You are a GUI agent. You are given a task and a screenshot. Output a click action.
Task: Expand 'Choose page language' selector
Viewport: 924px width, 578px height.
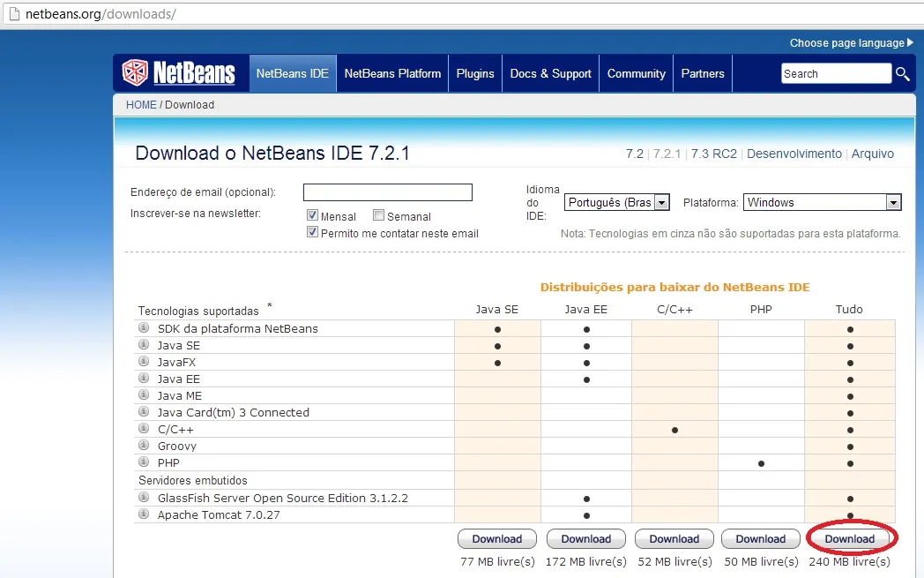pyautogui.click(x=851, y=42)
